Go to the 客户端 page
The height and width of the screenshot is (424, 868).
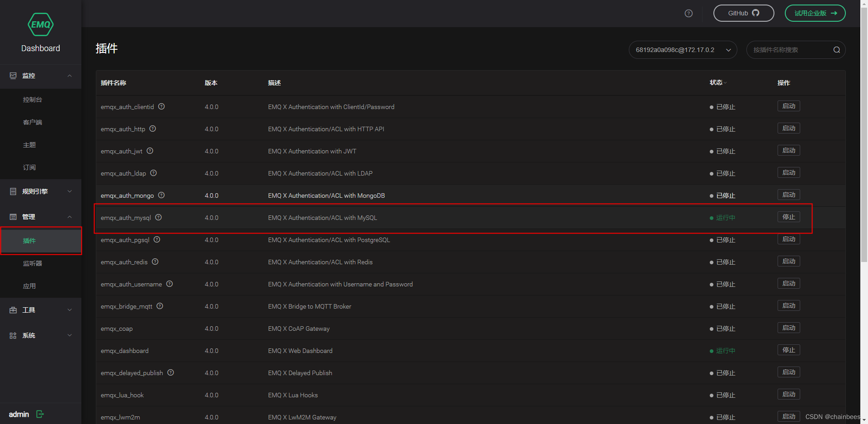(x=41, y=122)
